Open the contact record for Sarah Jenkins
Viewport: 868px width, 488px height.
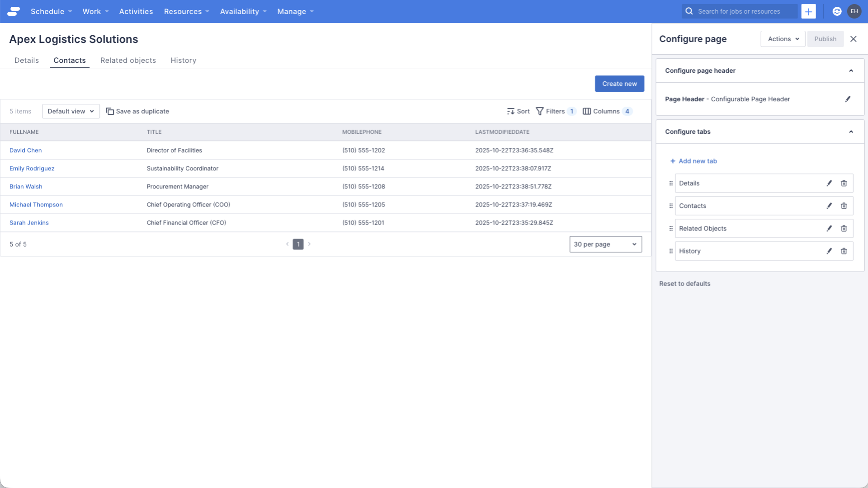pos(29,222)
